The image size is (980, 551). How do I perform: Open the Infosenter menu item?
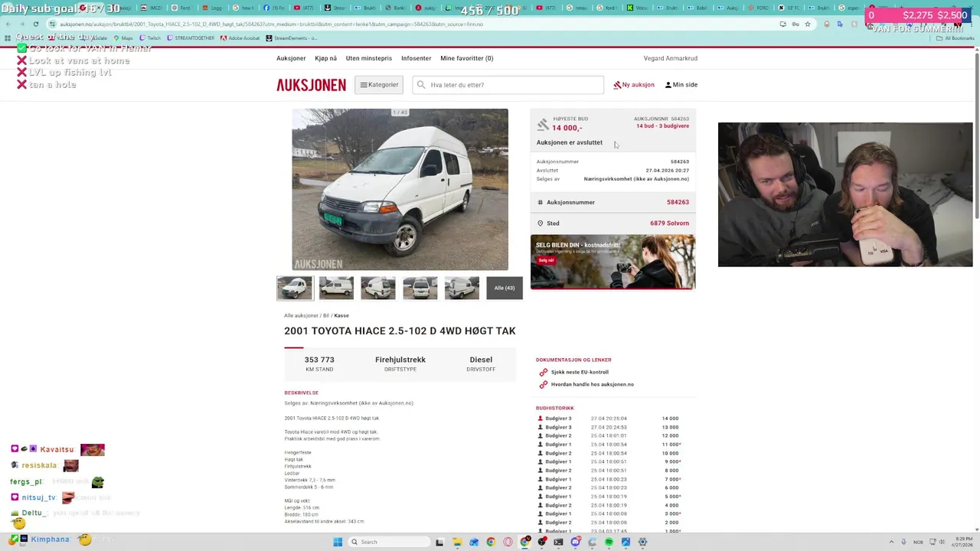click(416, 58)
